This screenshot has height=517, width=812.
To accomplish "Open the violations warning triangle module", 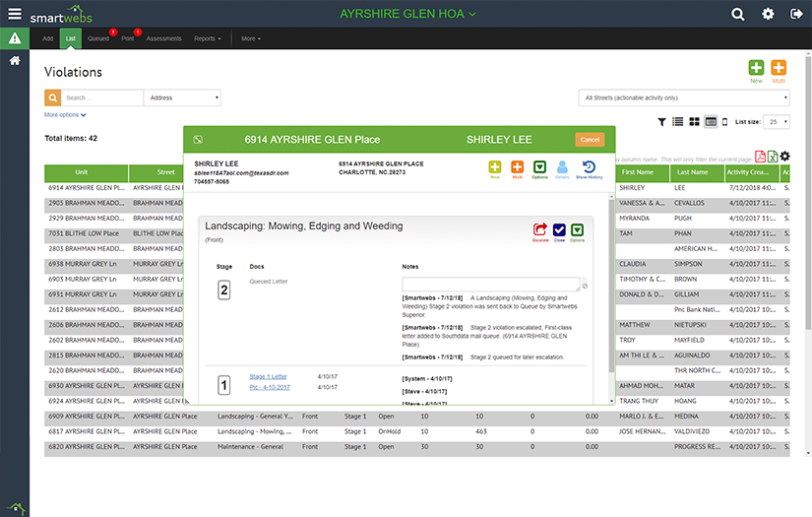I will pyautogui.click(x=15, y=38).
